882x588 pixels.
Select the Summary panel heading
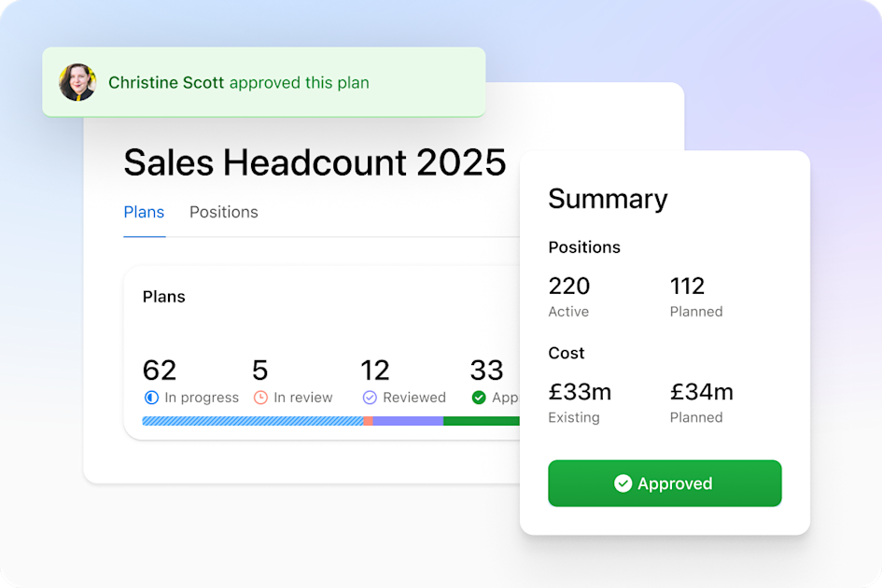[608, 199]
